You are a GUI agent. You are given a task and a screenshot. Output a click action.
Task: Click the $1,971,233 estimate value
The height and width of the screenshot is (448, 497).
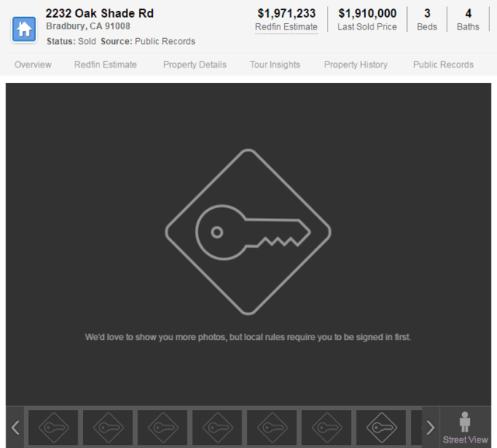click(x=287, y=13)
